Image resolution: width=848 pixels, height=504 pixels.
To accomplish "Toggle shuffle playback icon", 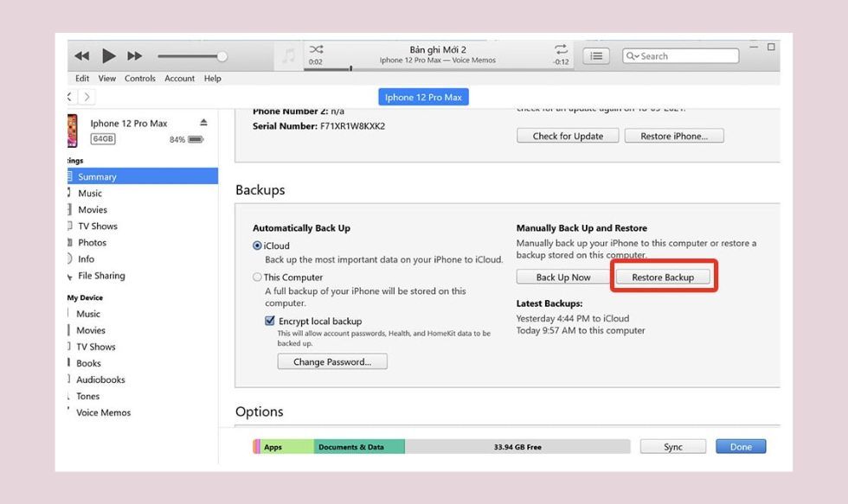I will tap(317, 49).
